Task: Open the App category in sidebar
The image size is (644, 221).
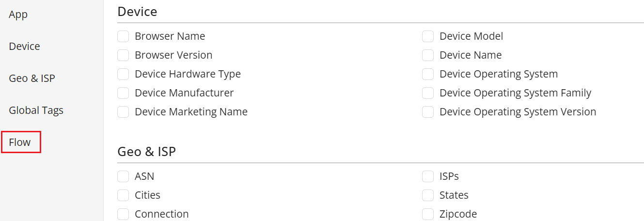Action: point(18,15)
